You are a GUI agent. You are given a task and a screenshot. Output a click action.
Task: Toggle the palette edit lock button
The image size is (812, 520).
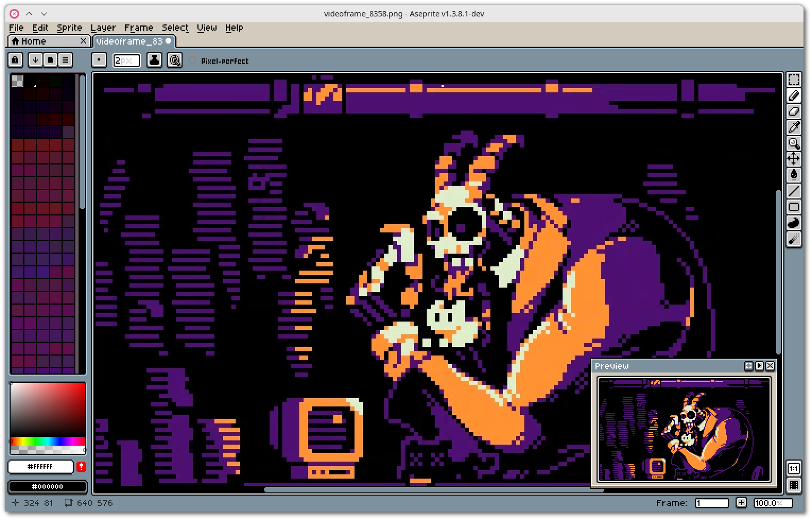(x=15, y=60)
